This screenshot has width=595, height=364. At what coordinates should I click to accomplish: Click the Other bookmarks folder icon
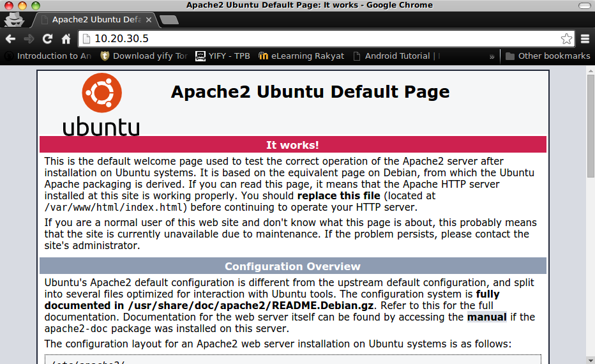click(510, 57)
